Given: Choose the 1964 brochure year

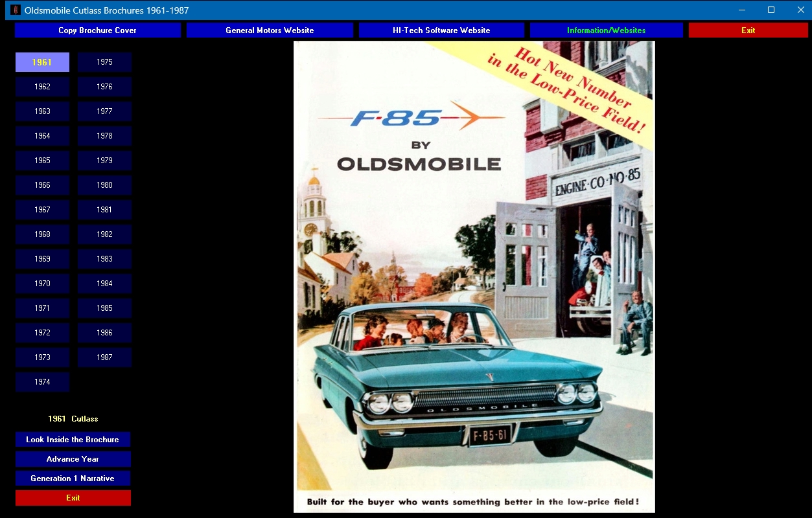Looking at the screenshot, I should pyautogui.click(x=42, y=136).
